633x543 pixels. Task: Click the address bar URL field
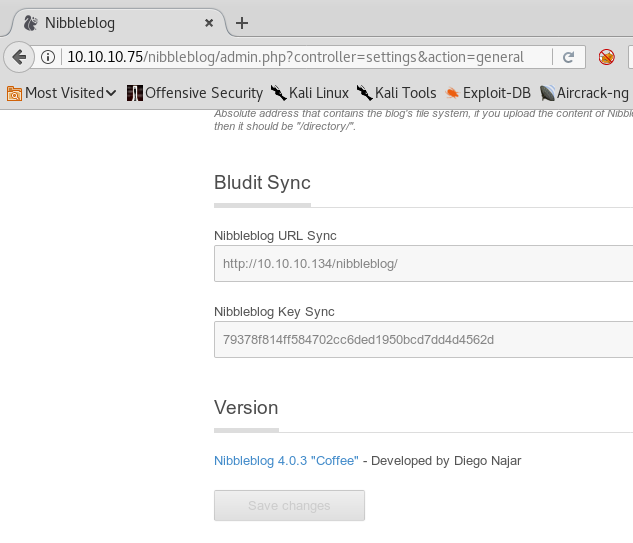[x=300, y=57]
